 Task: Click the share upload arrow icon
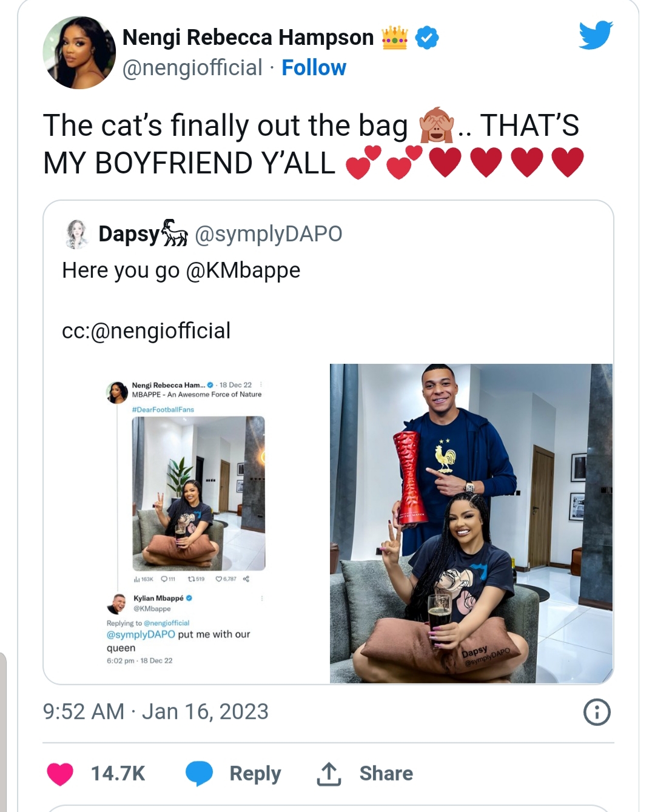329,774
